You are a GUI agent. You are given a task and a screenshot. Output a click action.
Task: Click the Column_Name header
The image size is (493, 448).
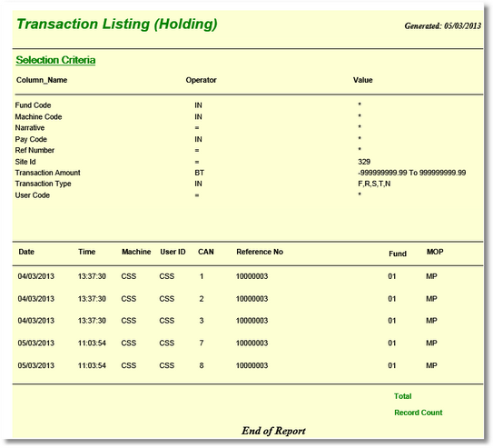click(42, 80)
